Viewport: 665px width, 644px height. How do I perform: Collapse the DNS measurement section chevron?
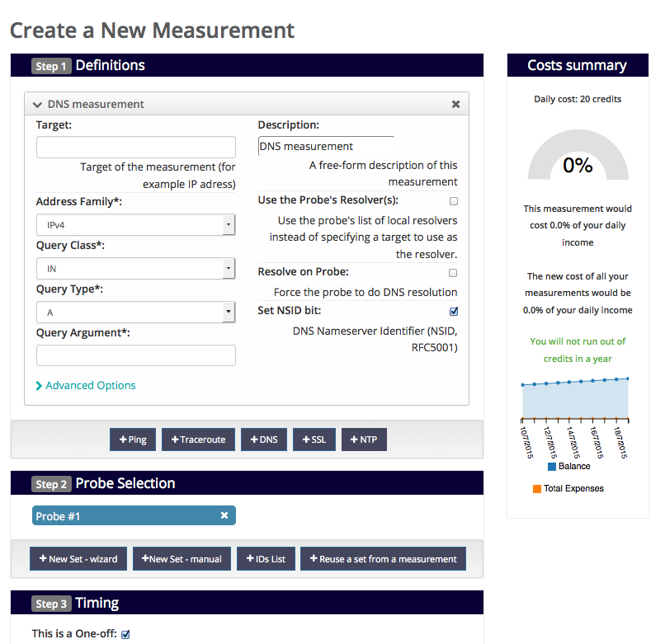[x=37, y=104]
